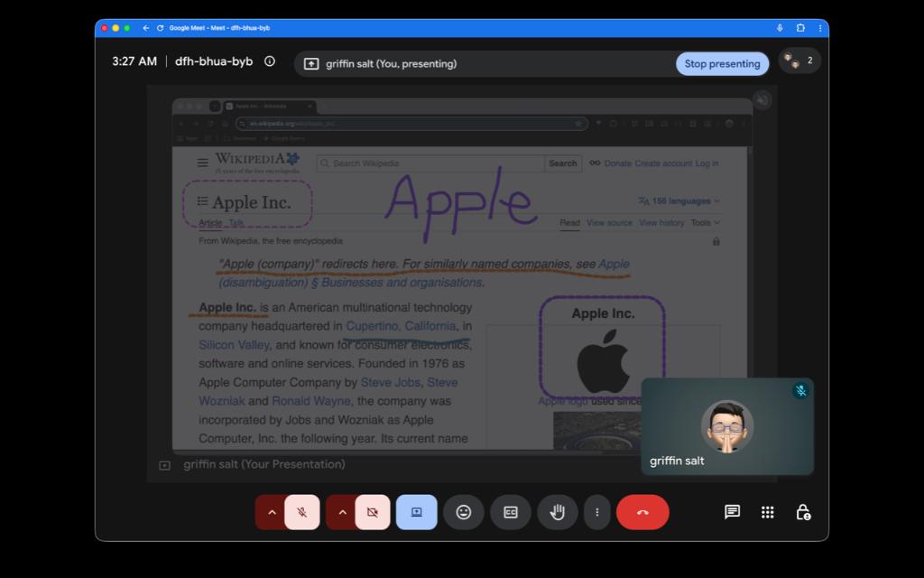
Task: Click the Log in link on Wikipedia
Action: [707, 163]
